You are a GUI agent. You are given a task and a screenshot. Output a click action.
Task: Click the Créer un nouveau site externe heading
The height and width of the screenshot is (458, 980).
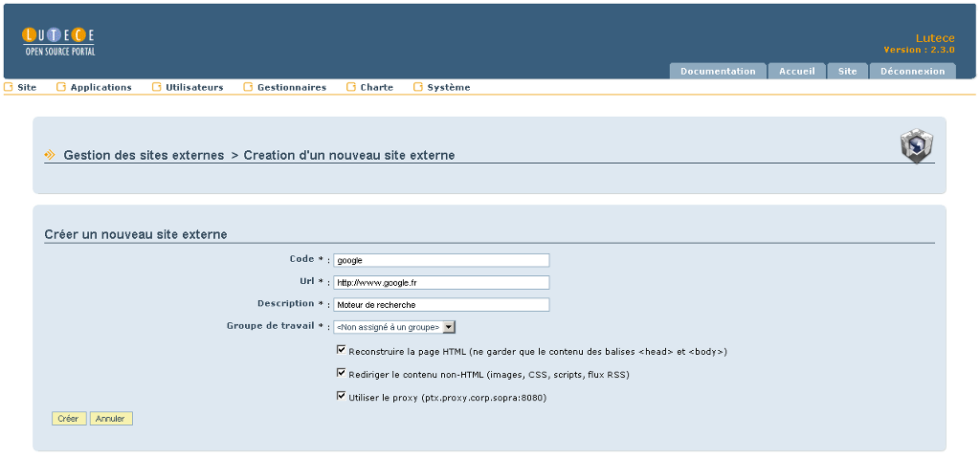(136, 234)
